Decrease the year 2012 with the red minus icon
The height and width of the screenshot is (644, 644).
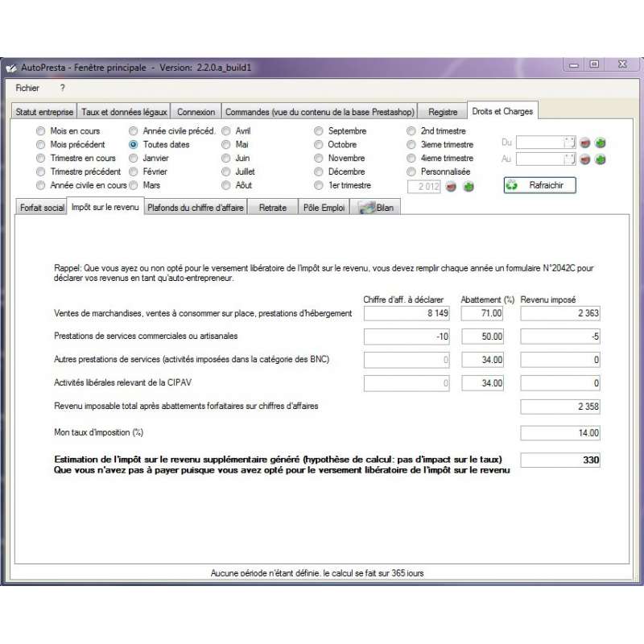tap(451, 187)
